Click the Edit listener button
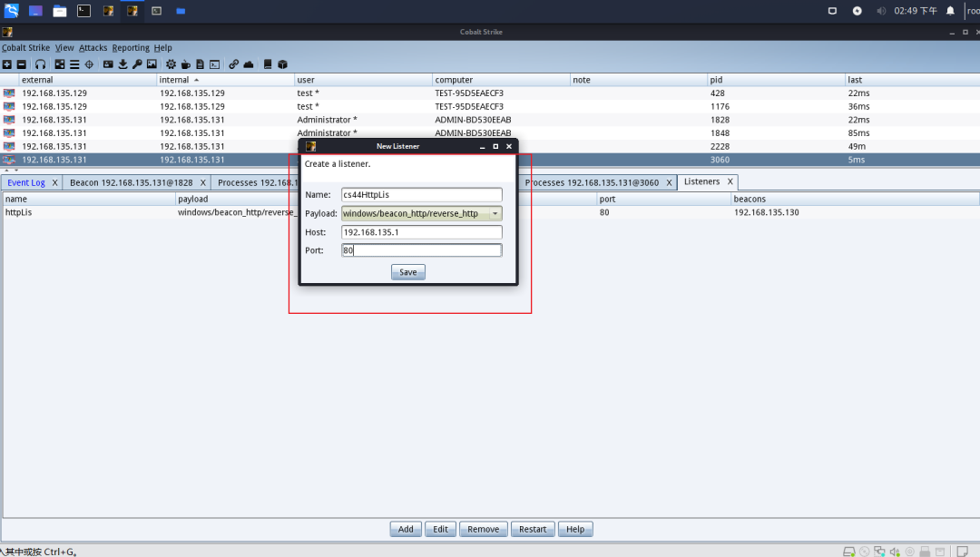 pos(441,529)
